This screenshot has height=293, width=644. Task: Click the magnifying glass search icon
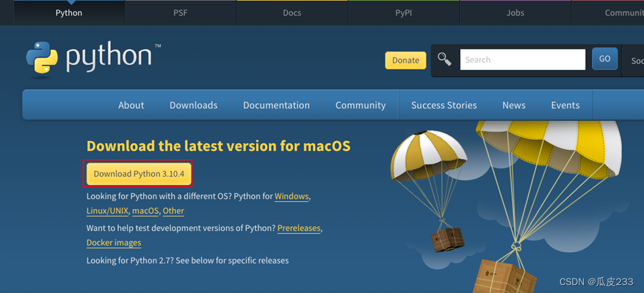pyautogui.click(x=444, y=59)
